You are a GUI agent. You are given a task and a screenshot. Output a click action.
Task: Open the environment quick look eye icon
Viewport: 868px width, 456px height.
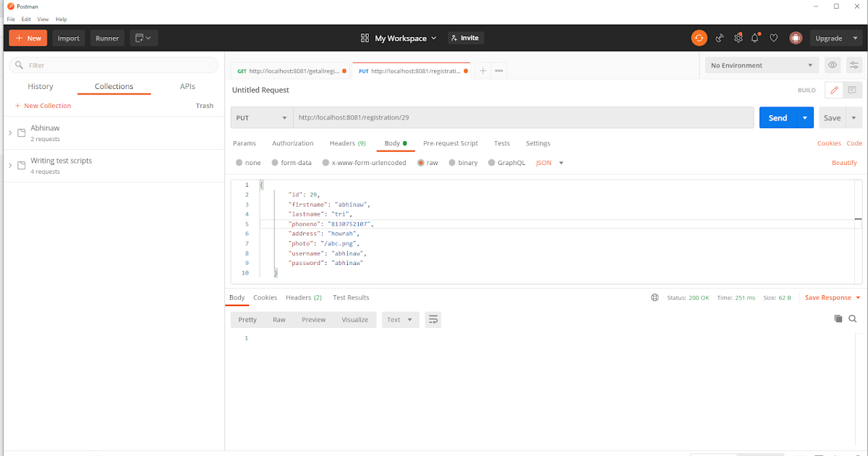833,64
